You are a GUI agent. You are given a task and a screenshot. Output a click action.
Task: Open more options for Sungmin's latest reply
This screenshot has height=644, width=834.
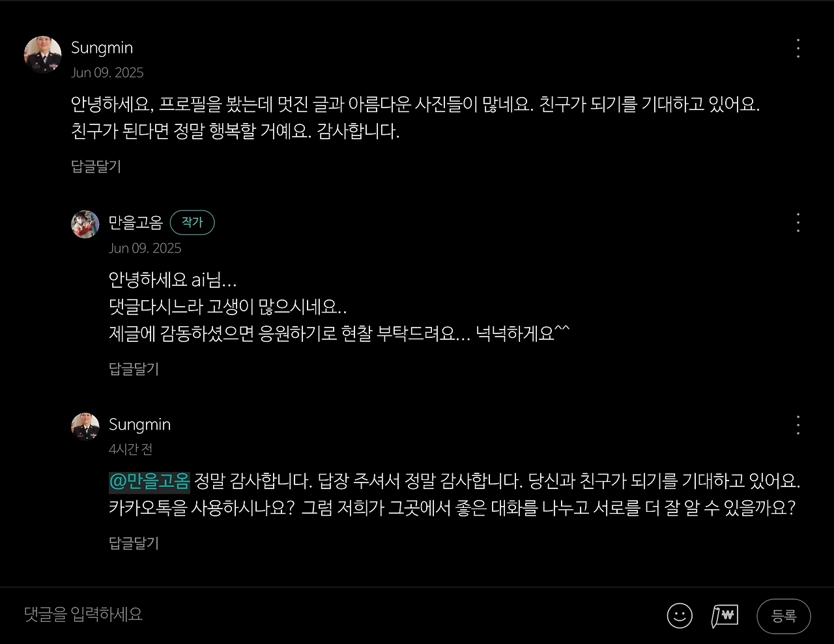798,425
